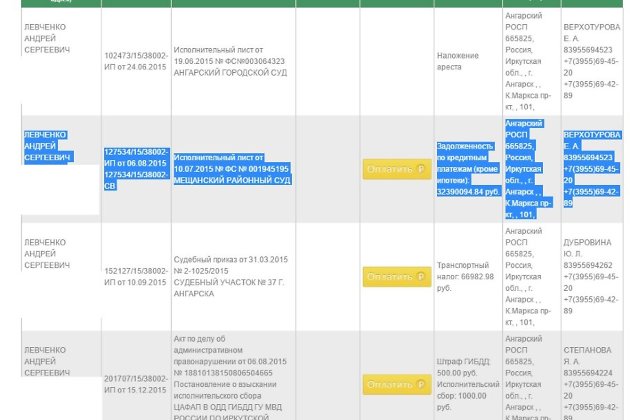The image size is (630, 420).
Task: Click case number 201707/15/38002-ИП
Action: point(136,384)
